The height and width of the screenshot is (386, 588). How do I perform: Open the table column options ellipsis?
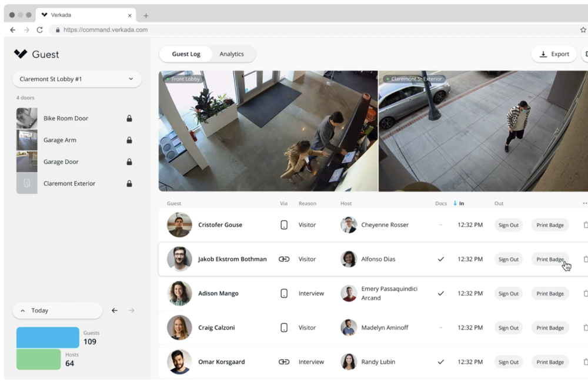584,203
